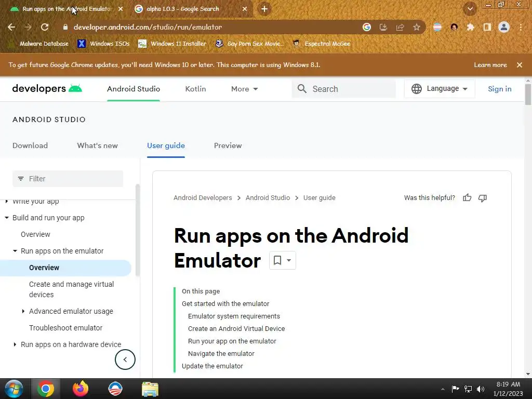The width and height of the screenshot is (532, 399).
Task: Switch to the Download tab
Action: (30, 145)
